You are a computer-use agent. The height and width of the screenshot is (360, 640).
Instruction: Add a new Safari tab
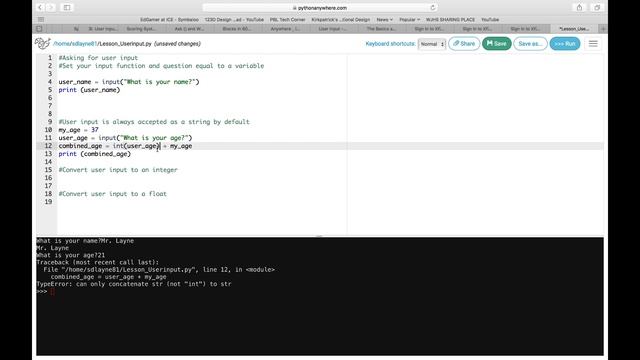coord(603,29)
